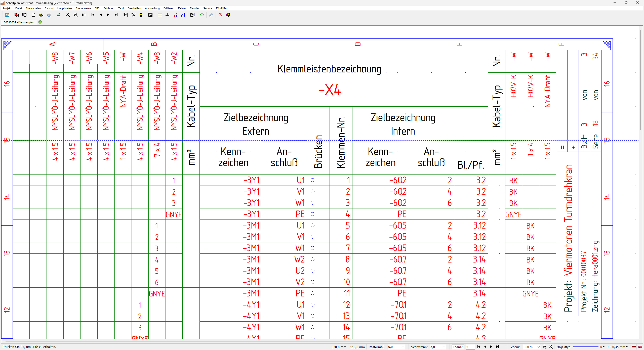Click the open file folder icon
The width and height of the screenshot is (644, 350).
[x=41, y=15]
